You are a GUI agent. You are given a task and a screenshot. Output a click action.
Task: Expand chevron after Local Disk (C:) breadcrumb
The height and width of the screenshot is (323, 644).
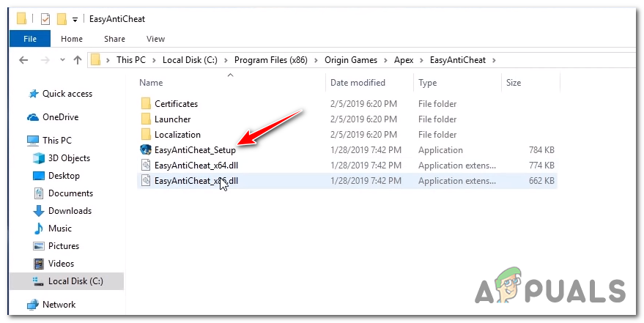pyautogui.click(x=226, y=60)
